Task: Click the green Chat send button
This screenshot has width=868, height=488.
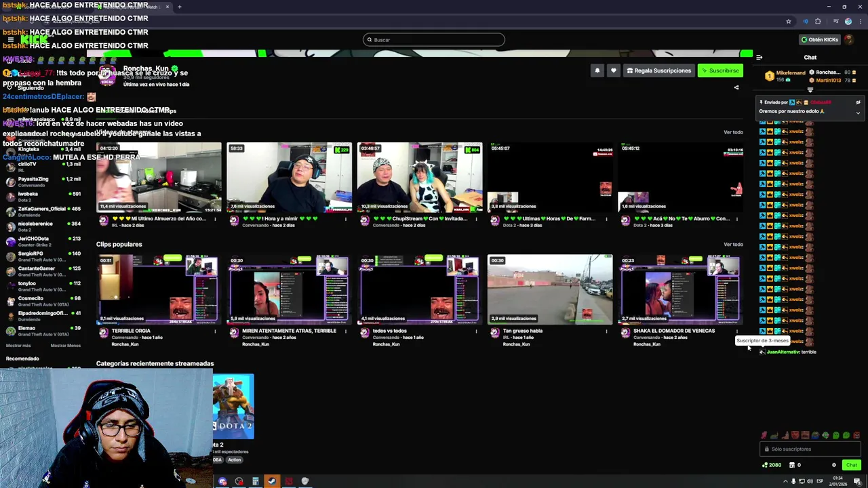Action: click(x=852, y=465)
